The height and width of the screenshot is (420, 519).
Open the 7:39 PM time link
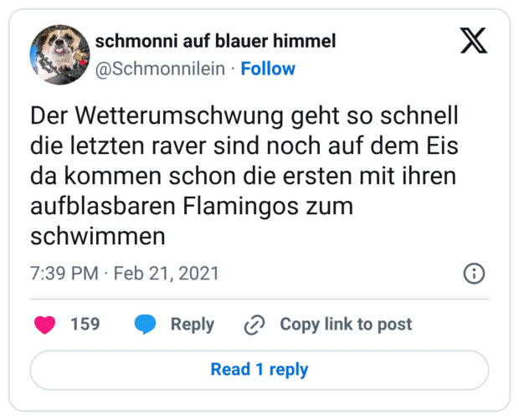coord(65,274)
